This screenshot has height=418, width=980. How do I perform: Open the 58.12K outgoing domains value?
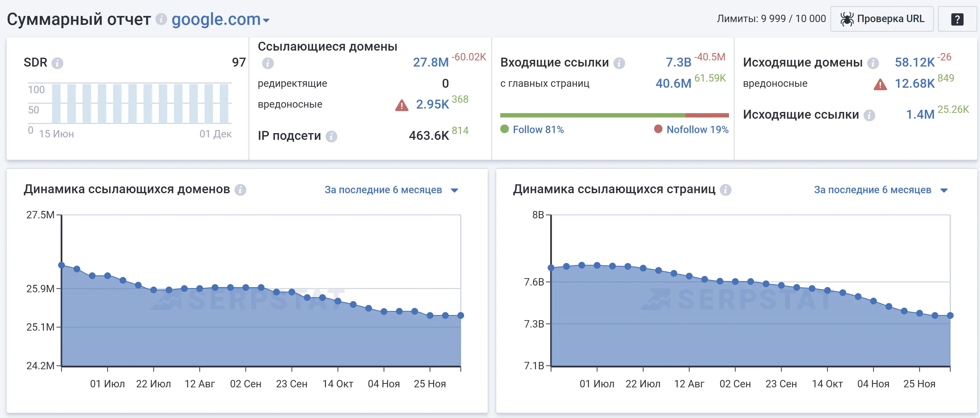915,62
